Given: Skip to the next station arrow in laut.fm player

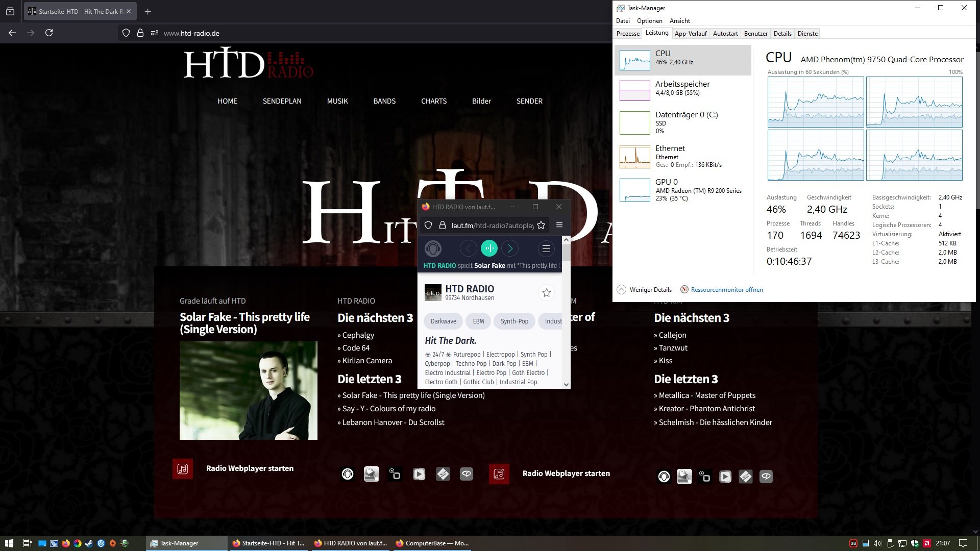Looking at the screenshot, I should pyautogui.click(x=509, y=248).
